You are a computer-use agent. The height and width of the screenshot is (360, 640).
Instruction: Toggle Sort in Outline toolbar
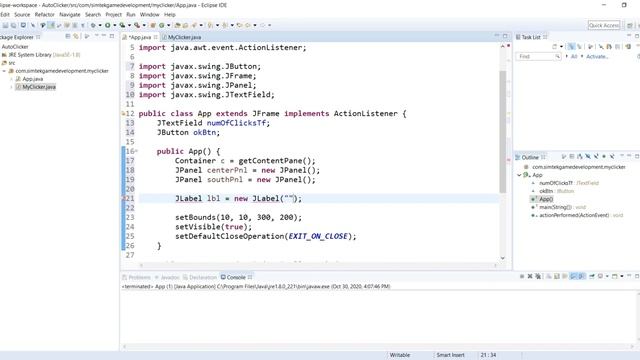point(580,157)
